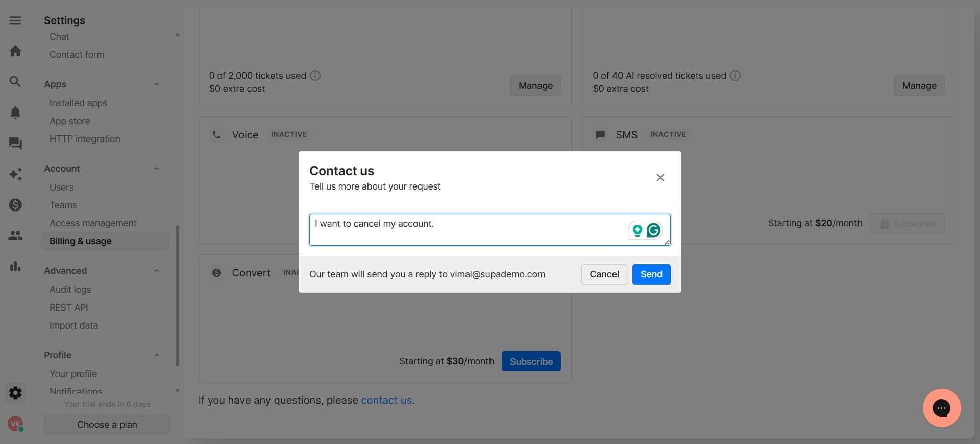Collapse the Account section chevron
The height and width of the screenshot is (444, 980).
click(x=157, y=169)
